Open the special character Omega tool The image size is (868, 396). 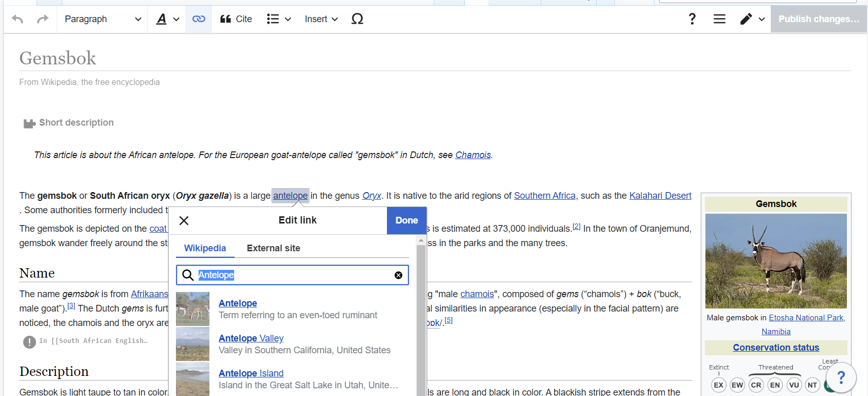357,19
